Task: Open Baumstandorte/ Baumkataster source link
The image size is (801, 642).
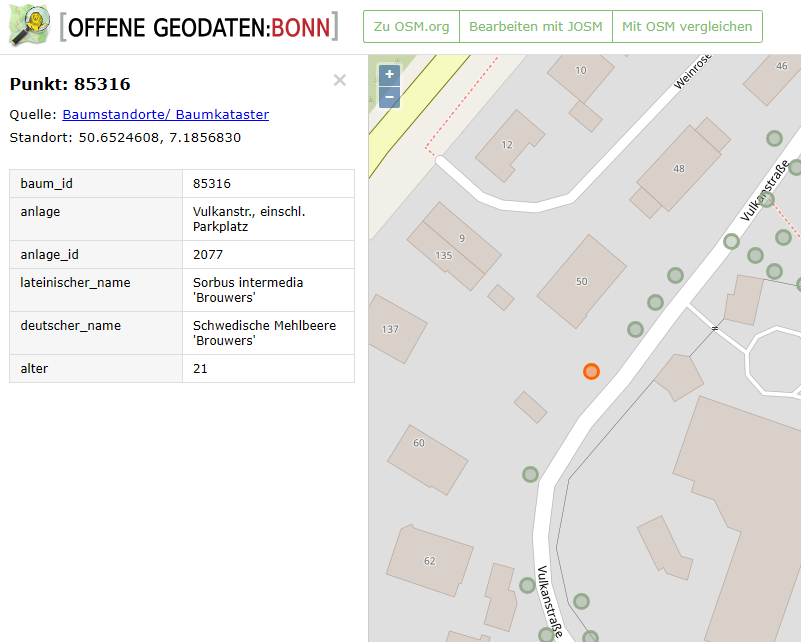Action: [x=166, y=114]
